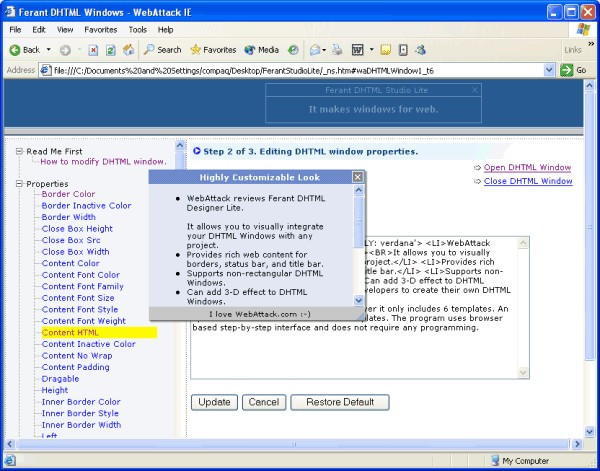Select Content Inactive Color property
This screenshot has width=600, height=471.
coord(88,344)
